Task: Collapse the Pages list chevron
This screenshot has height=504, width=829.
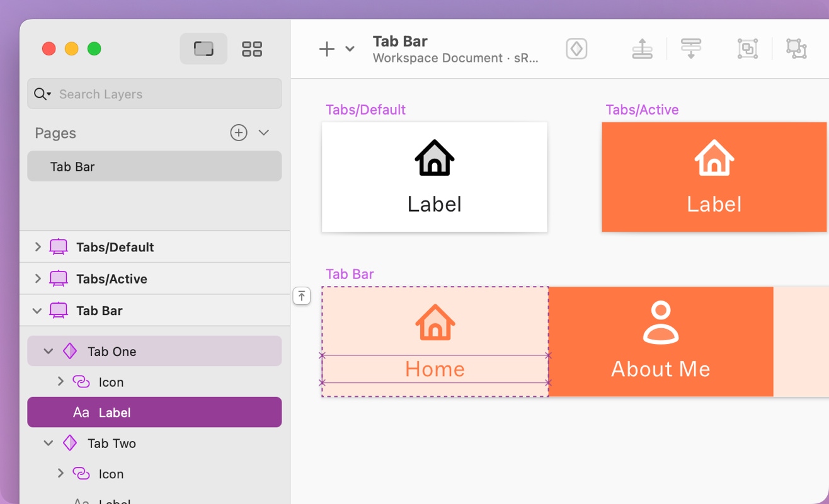Action: click(x=264, y=133)
